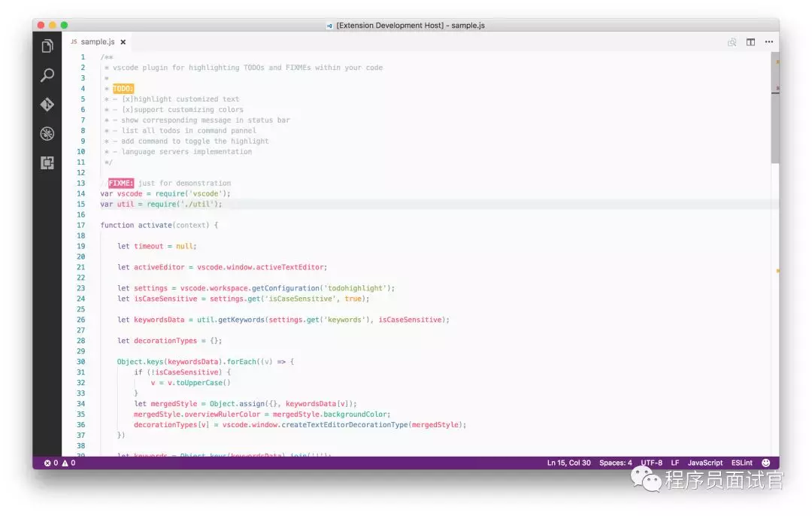Change encoding via UTF-8 indicator
This screenshot has width=812, height=516.
[x=651, y=463]
